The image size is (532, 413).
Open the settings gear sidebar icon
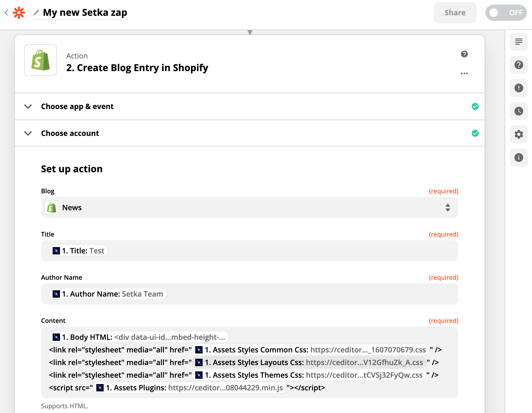click(x=519, y=134)
